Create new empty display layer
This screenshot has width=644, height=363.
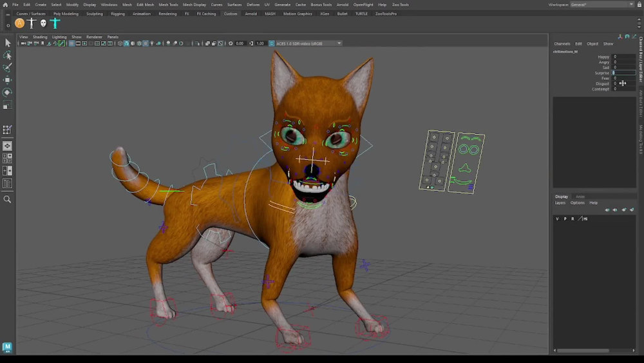pyautogui.click(x=624, y=210)
